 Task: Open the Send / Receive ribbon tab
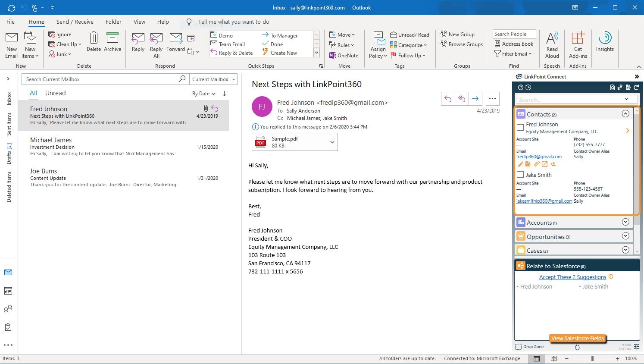(x=75, y=22)
